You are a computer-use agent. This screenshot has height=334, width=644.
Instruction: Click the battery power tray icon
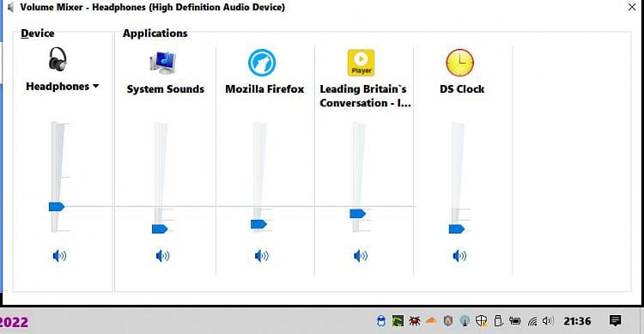coord(514,321)
